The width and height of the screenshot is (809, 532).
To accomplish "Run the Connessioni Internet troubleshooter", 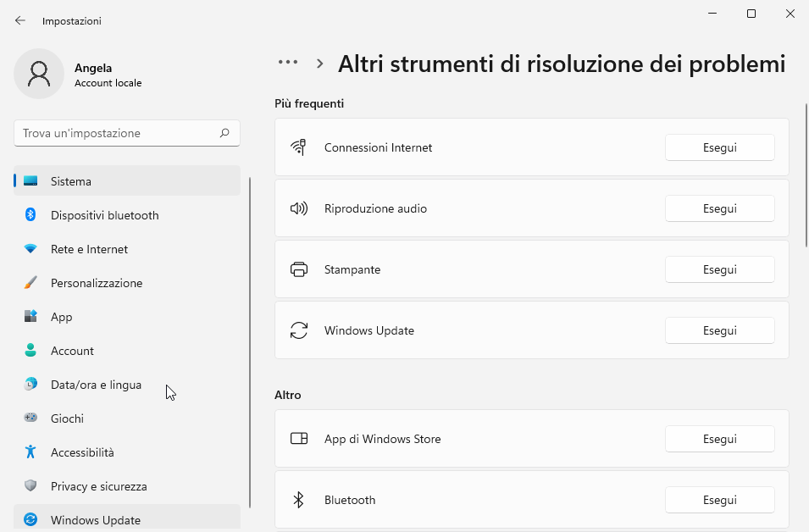I will click(719, 147).
